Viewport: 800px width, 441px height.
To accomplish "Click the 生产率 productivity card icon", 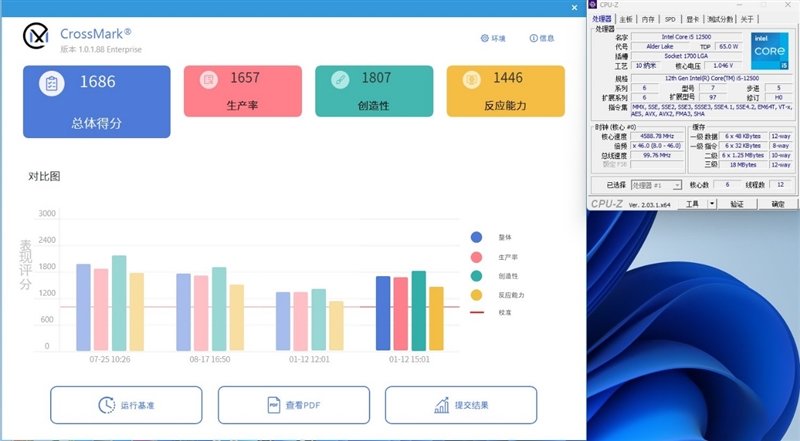I will (x=209, y=79).
